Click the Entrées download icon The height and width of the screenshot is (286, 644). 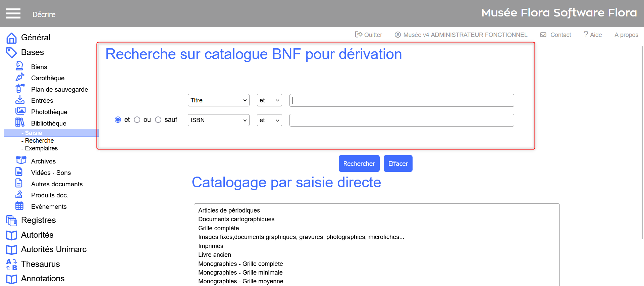(x=20, y=100)
